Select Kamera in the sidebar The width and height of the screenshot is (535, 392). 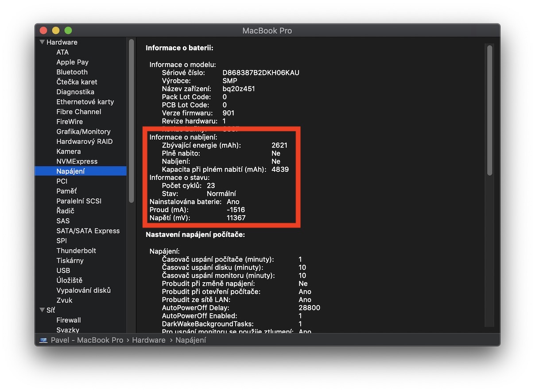(69, 151)
